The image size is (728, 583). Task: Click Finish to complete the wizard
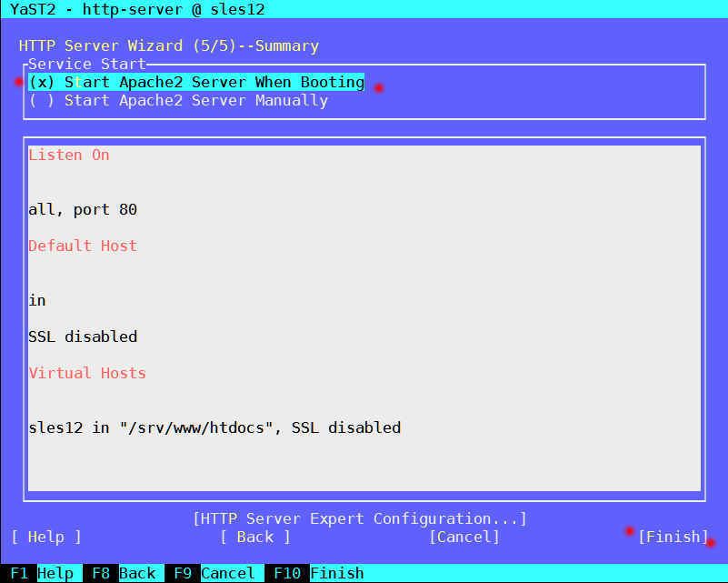tap(673, 537)
